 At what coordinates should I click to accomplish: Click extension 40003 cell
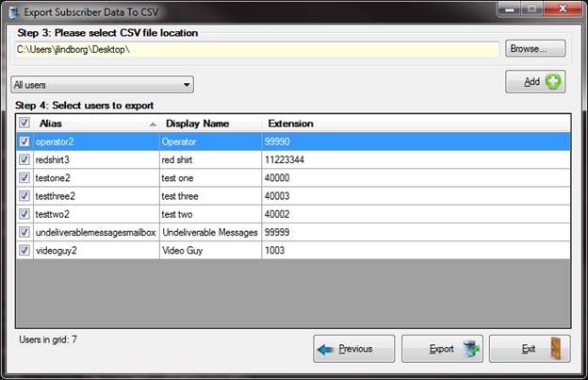tap(416, 196)
